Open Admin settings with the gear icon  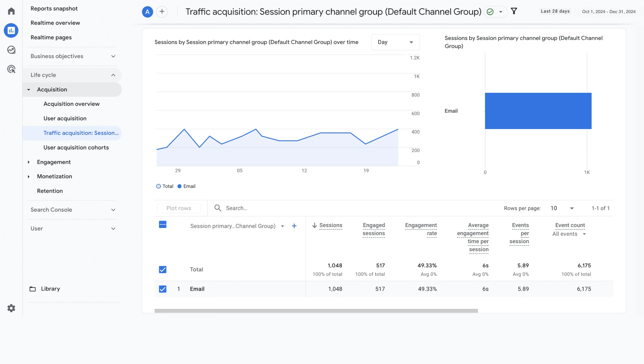point(11,308)
